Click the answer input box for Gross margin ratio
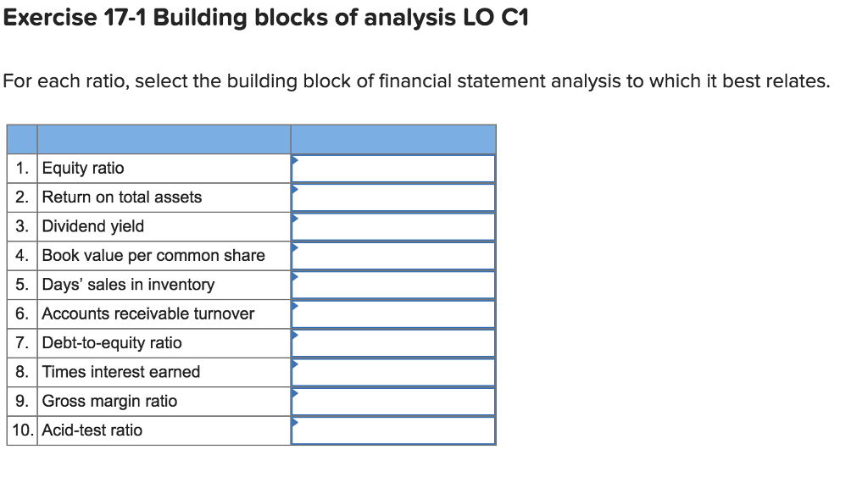The width and height of the screenshot is (868, 494). (x=393, y=401)
